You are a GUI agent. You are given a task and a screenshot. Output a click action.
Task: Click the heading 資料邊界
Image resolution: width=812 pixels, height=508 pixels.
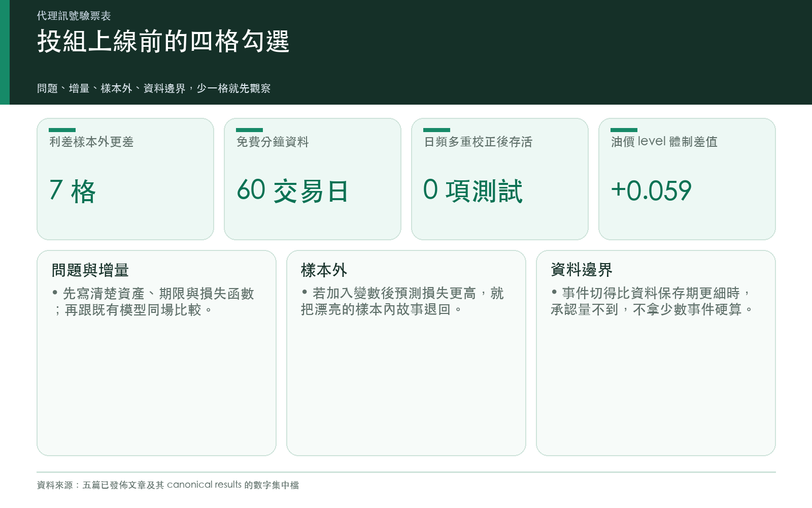(x=582, y=270)
